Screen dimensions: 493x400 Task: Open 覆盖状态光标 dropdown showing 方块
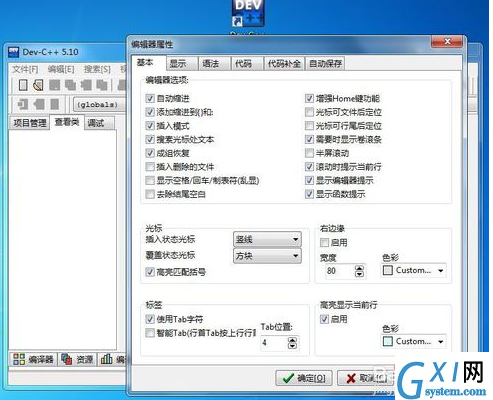267,256
